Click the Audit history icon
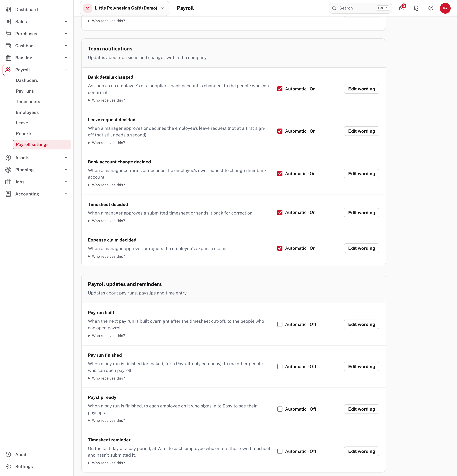 click(x=8, y=454)
